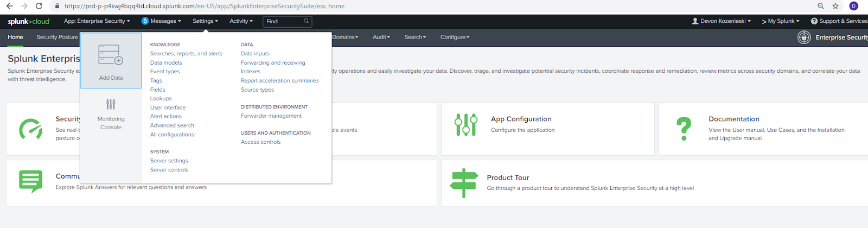Open Forwarding and receiving
Viewport: 868px width, 228px height.
pos(273,63)
